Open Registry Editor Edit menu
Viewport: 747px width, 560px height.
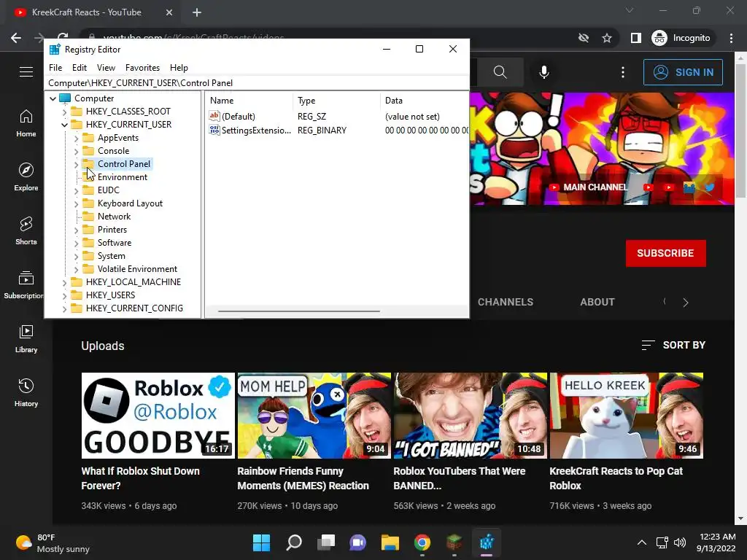[79, 68]
